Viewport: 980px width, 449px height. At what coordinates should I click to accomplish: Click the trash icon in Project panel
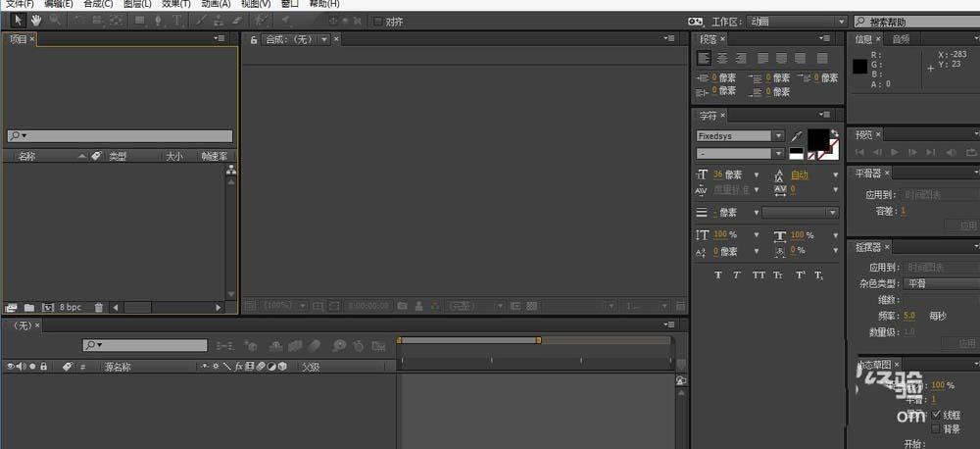(x=98, y=307)
